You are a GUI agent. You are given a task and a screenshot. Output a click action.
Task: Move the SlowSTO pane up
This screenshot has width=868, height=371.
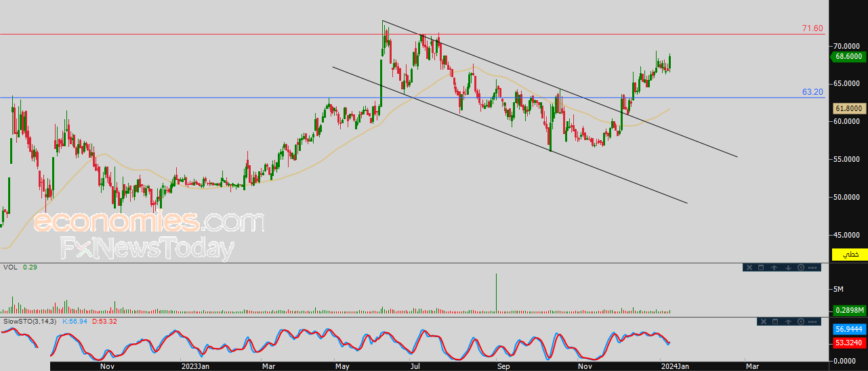coord(788,322)
